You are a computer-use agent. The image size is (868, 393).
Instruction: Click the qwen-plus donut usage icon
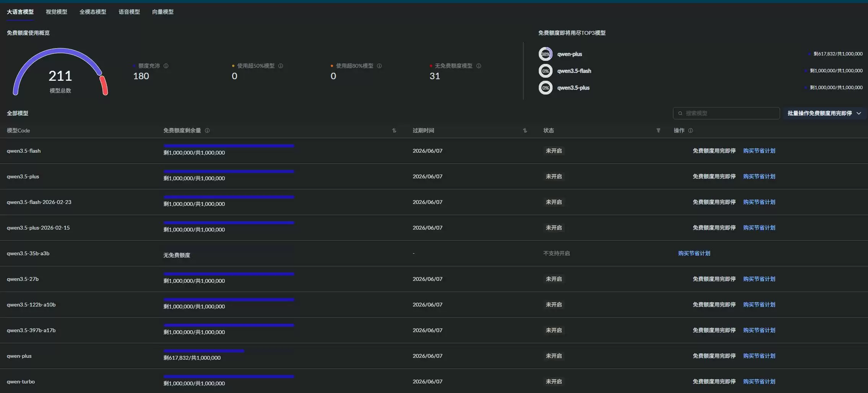(x=546, y=54)
